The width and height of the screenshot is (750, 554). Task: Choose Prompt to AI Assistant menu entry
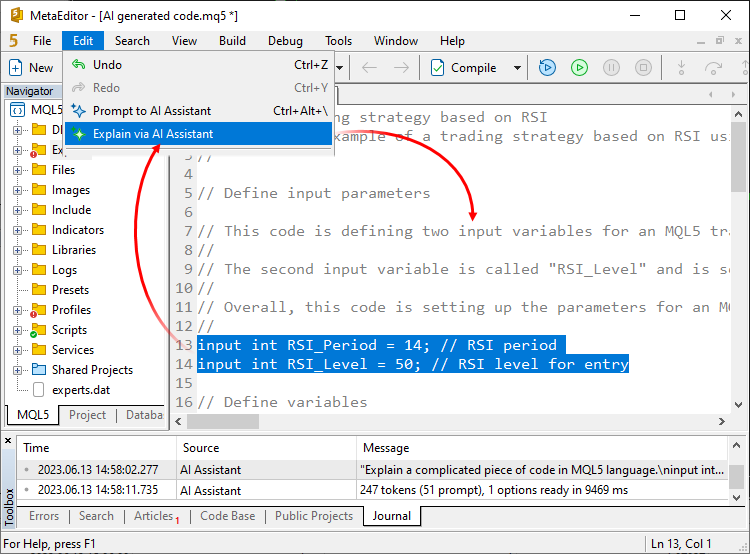click(x=151, y=111)
